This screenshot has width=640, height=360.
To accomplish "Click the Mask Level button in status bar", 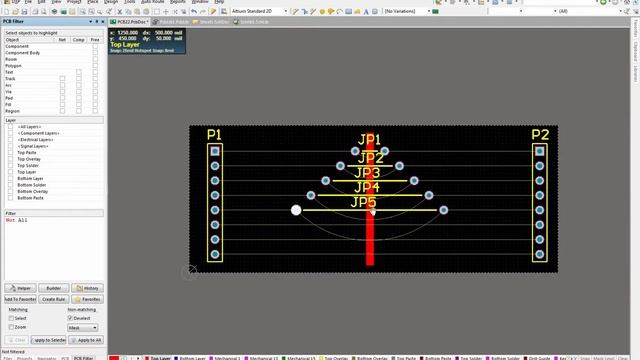I will pos(603,358).
